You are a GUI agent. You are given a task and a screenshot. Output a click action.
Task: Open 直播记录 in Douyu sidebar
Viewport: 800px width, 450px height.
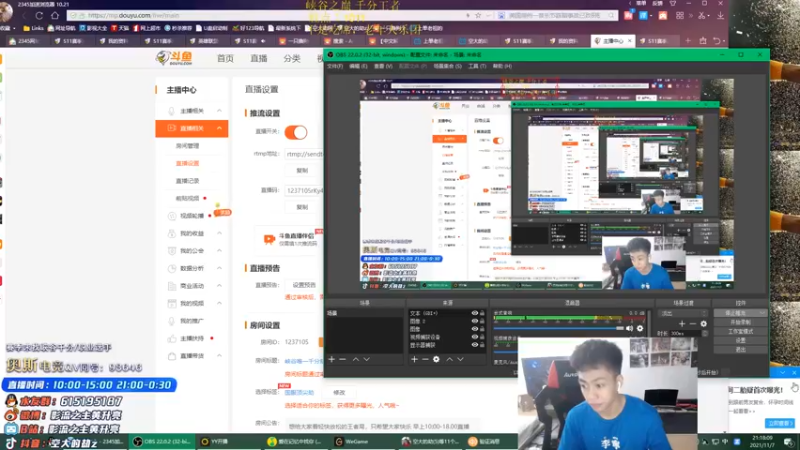(187, 181)
